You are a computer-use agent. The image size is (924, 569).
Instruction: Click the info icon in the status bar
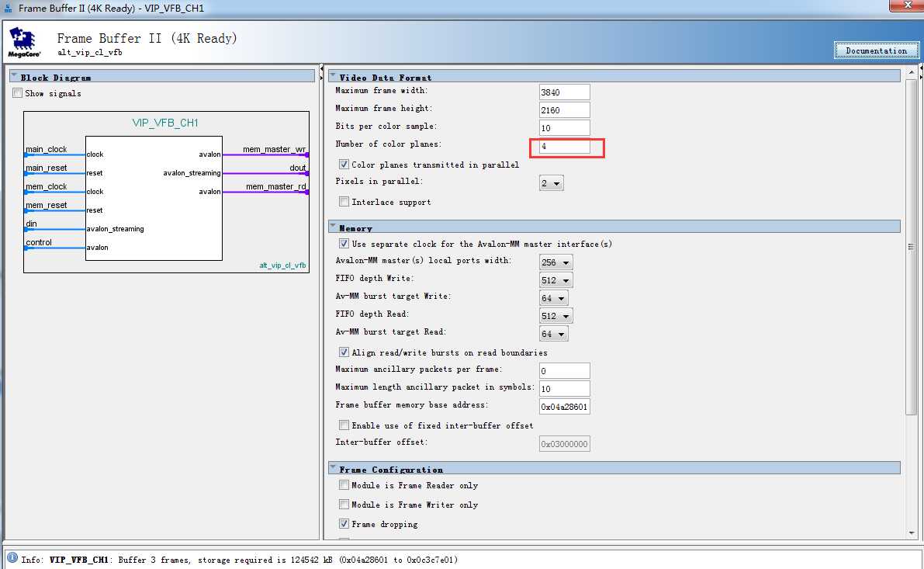point(12,558)
